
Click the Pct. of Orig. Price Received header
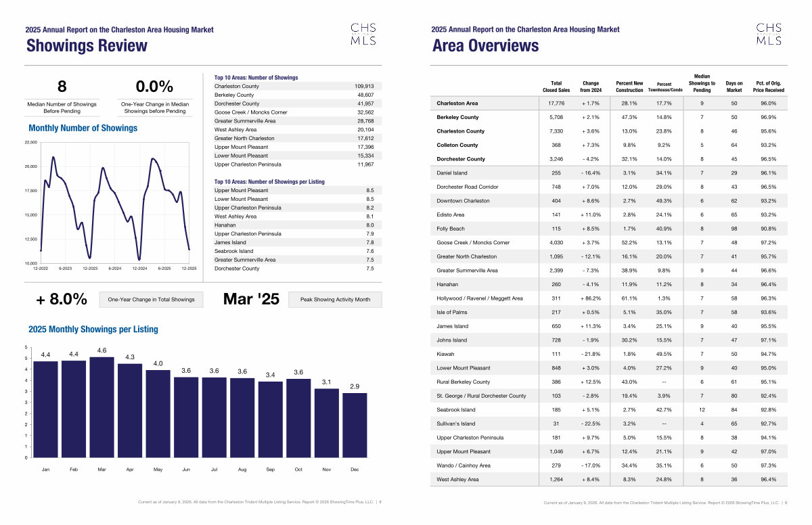click(769, 86)
